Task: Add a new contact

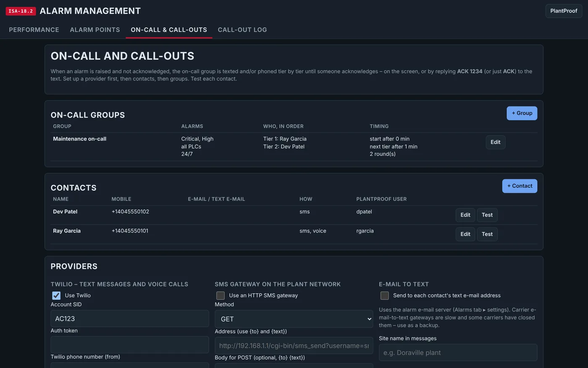Action: 520,186
